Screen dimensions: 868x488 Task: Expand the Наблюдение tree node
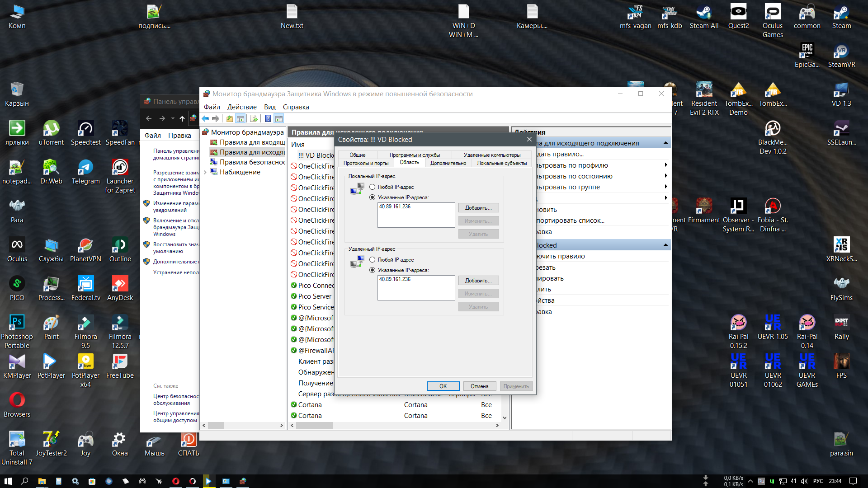(x=205, y=172)
